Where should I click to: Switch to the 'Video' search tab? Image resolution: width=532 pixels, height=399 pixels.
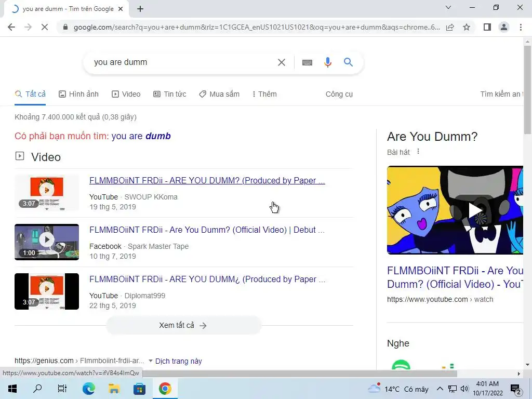(126, 94)
